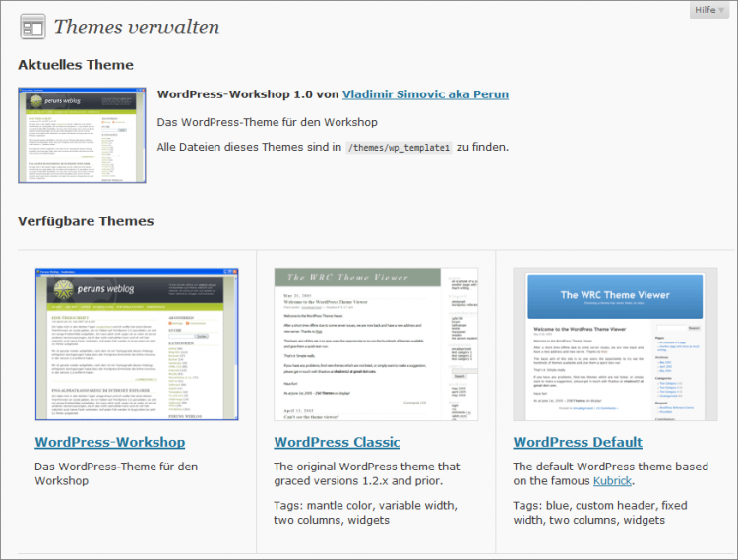Open the WordPress Default theme title link

pos(578,442)
